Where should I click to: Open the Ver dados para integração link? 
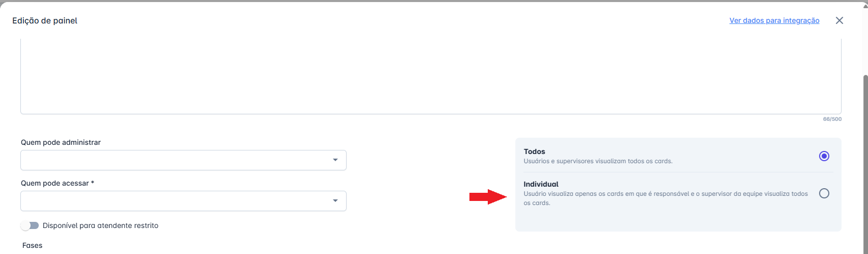tap(774, 20)
